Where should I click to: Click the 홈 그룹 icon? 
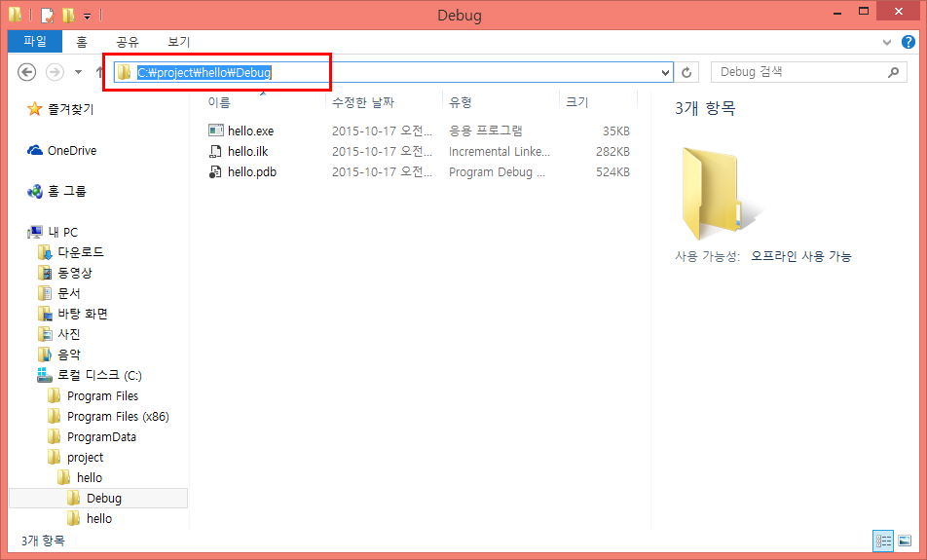point(35,191)
